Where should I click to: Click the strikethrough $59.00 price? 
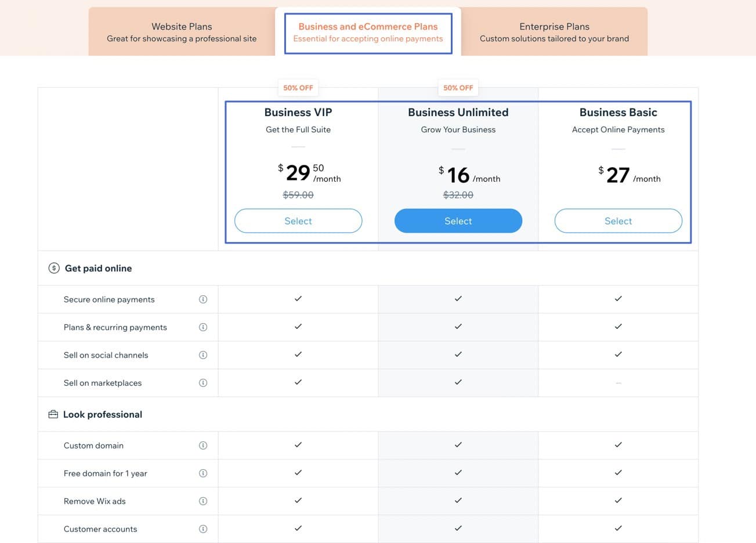298,195
